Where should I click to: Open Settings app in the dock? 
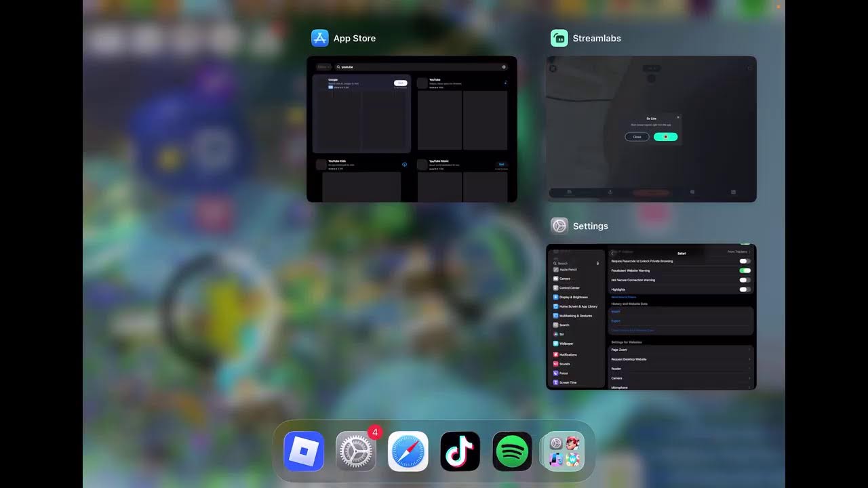click(x=356, y=451)
